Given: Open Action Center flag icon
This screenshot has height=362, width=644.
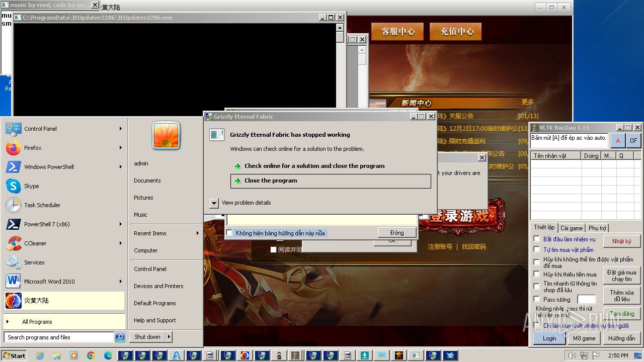Looking at the screenshot, I should (x=595, y=356).
